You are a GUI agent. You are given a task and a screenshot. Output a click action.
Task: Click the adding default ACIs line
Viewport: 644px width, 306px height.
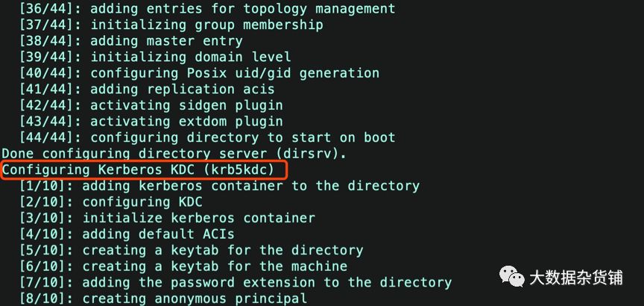coord(127,234)
